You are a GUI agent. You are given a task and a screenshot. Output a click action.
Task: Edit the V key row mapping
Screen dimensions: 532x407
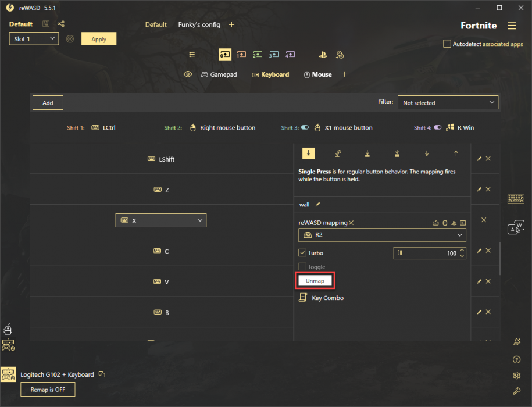tap(480, 281)
